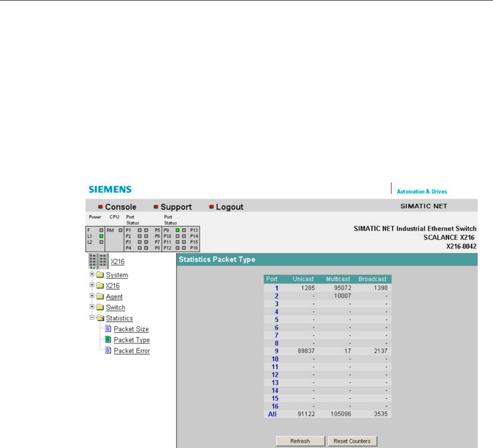Click the L2 power LED indicator
This screenshot has height=448, width=493.
point(101,242)
